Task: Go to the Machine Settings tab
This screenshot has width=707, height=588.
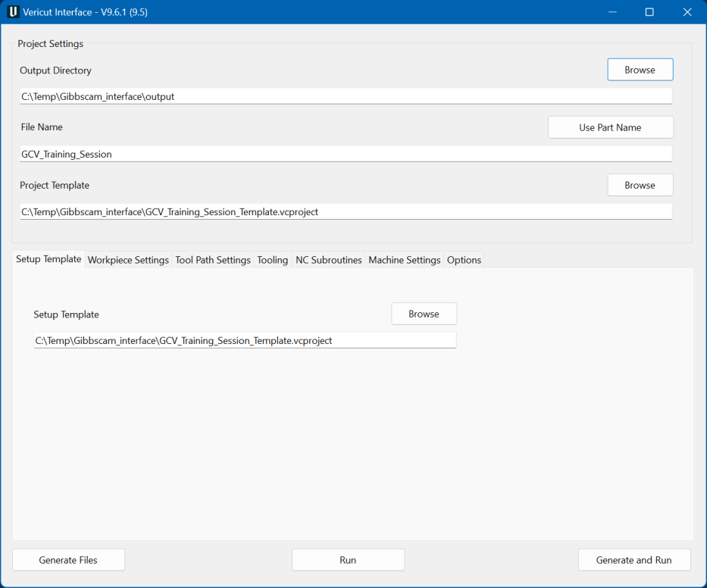Action: coord(405,260)
